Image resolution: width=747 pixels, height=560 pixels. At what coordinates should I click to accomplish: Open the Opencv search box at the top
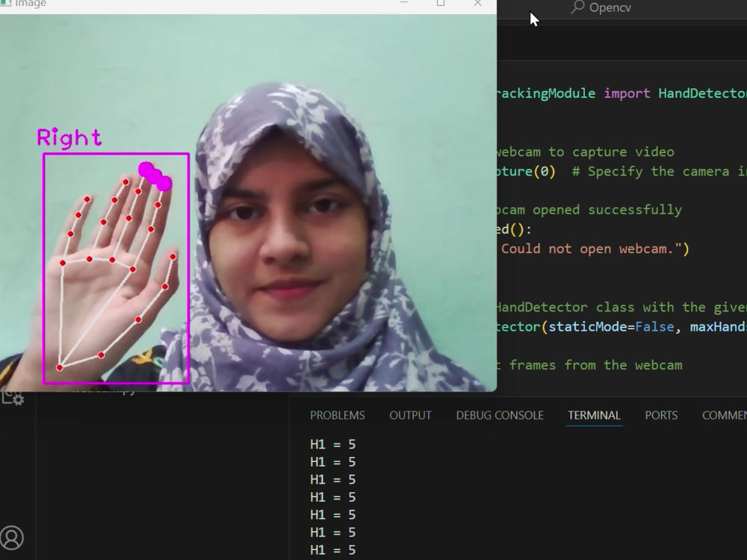pyautogui.click(x=601, y=7)
